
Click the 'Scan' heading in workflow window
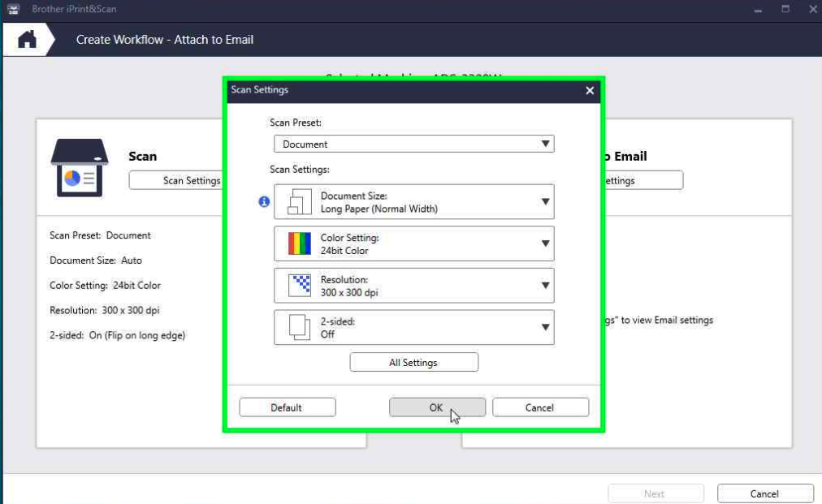(143, 156)
